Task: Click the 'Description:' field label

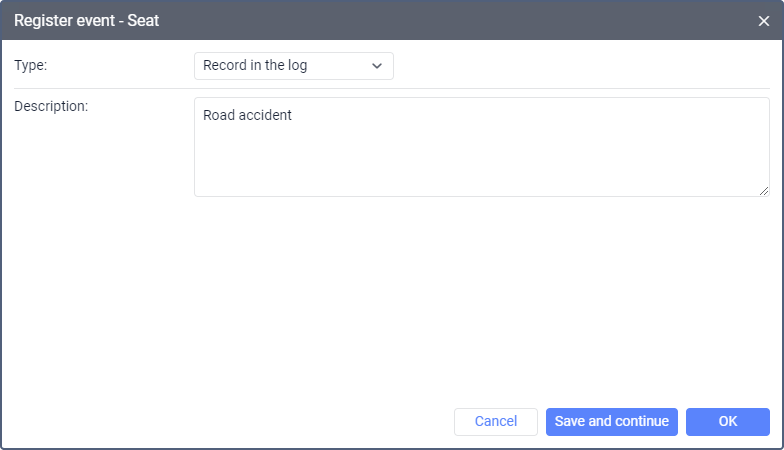Action: (x=51, y=106)
